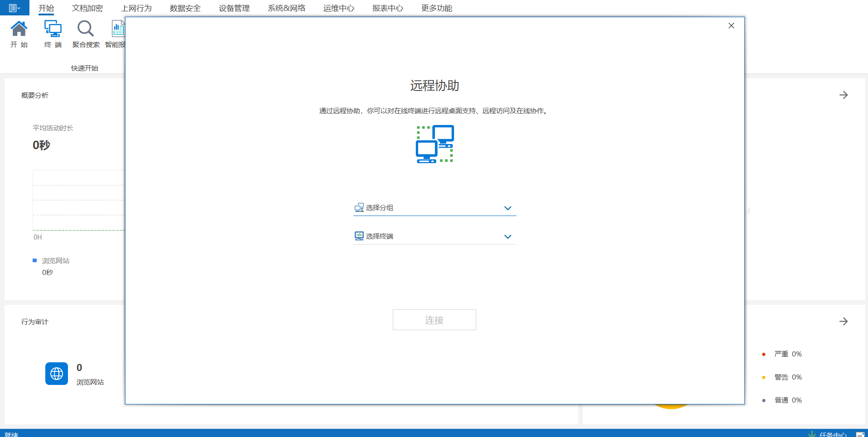Click the arrow in 行为审计 panel row
Viewport: 868px width, 437px height.
click(x=843, y=322)
